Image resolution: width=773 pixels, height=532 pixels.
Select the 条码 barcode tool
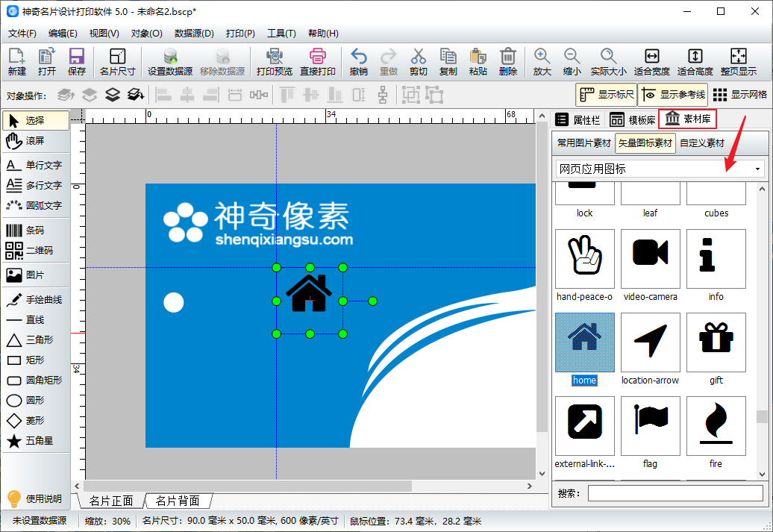click(36, 231)
